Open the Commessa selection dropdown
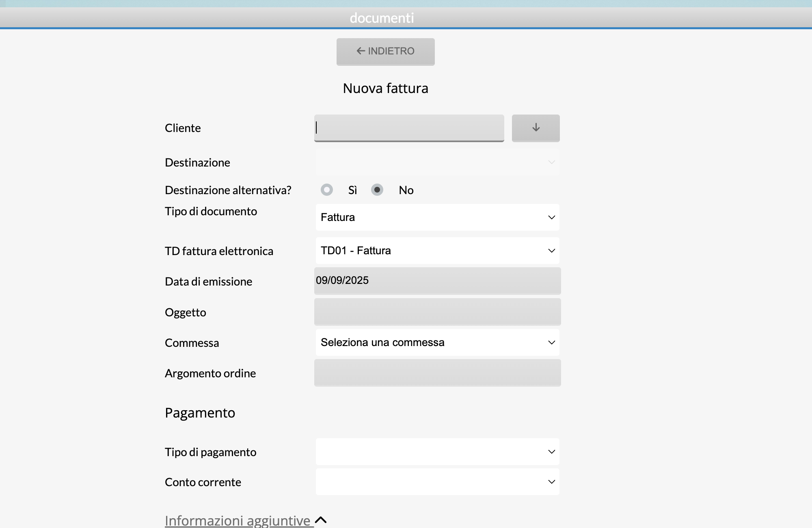Viewport: 812px width, 528px height. point(437,342)
